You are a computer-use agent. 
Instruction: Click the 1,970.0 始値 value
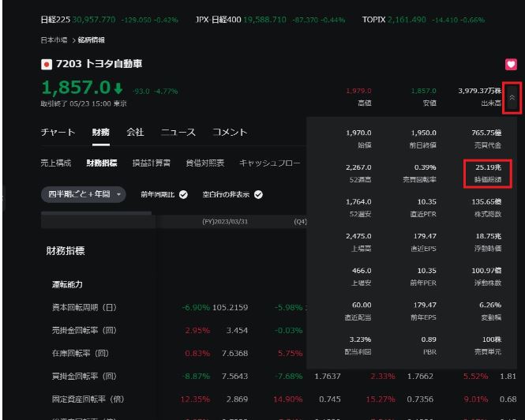click(358, 133)
